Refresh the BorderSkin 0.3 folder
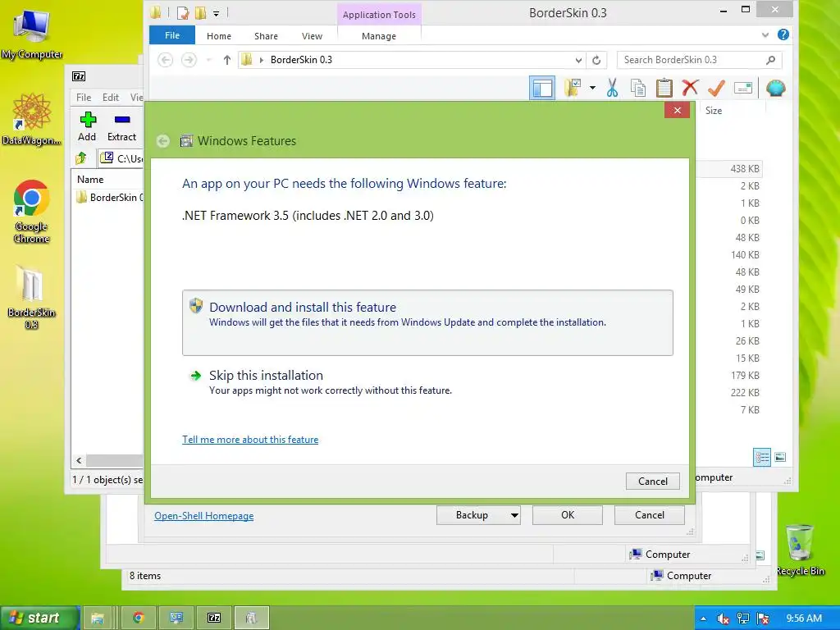 pos(596,60)
